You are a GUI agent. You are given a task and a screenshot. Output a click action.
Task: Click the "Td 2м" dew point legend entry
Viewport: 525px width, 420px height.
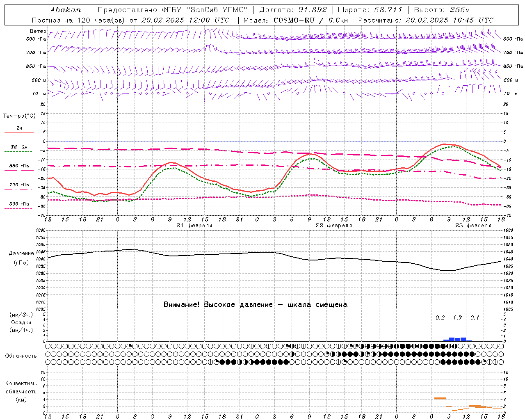(19, 147)
